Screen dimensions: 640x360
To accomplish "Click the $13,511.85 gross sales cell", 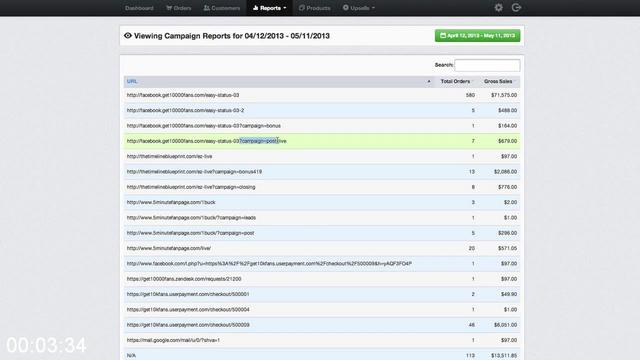I will [504, 356].
